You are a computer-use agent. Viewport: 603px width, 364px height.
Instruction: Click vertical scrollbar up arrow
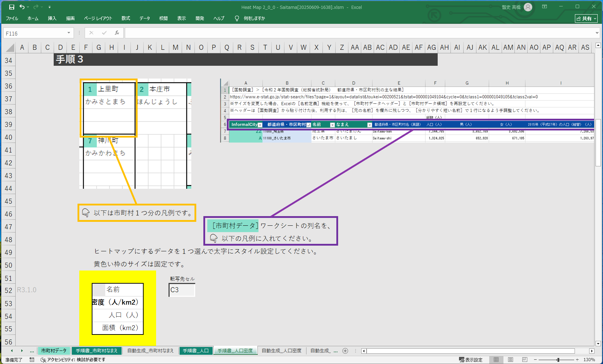tap(598, 45)
